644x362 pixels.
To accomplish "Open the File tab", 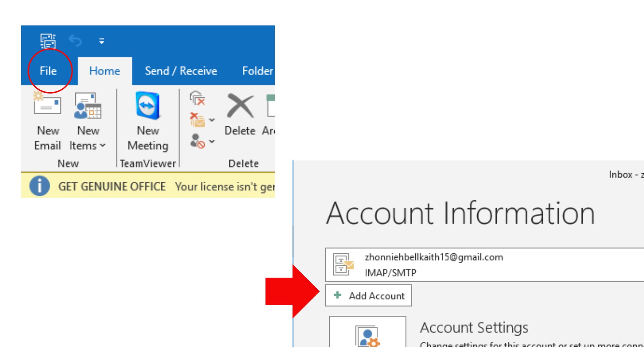I will pos(48,71).
